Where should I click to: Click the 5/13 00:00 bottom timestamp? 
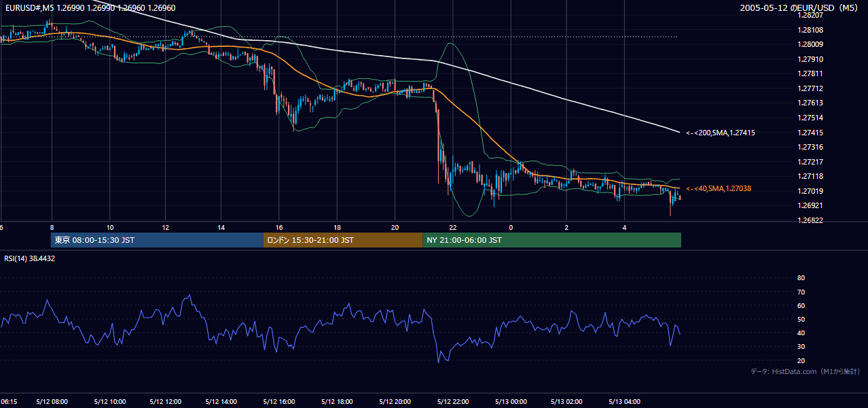coord(510,402)
